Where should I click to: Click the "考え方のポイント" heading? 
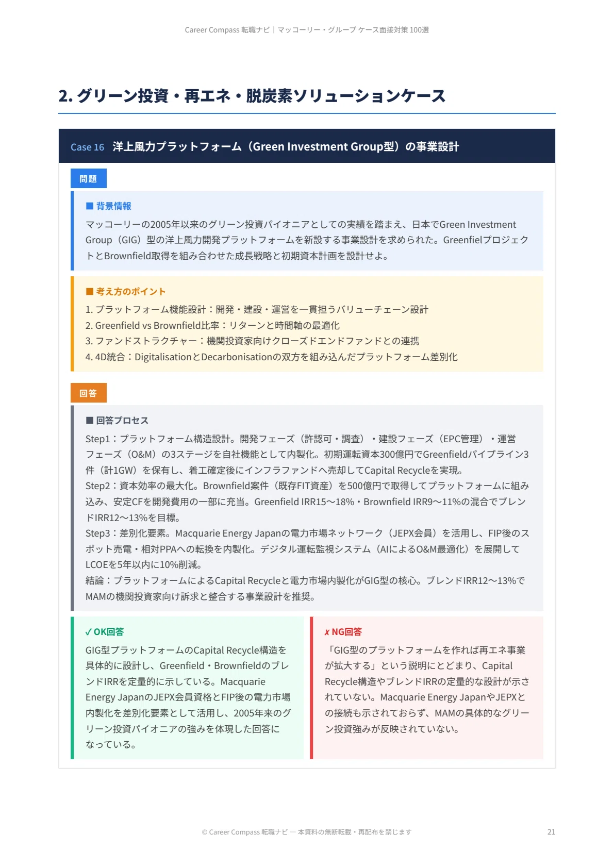pos(126,291)
